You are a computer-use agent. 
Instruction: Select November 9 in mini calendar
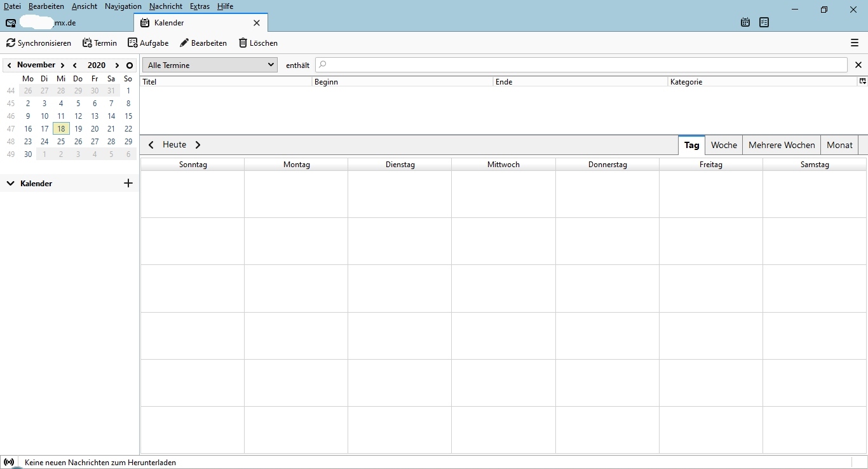point(28,116)
